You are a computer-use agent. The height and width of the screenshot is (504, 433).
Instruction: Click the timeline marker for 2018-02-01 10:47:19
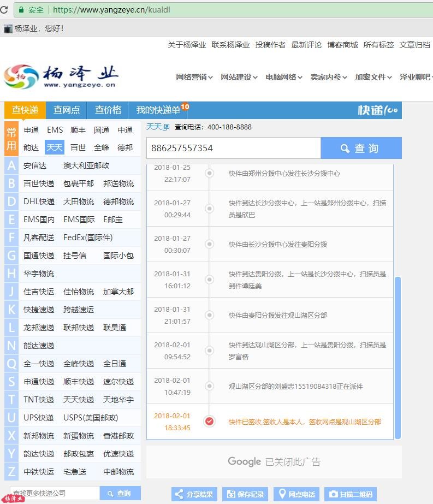(x=209, y=386)
